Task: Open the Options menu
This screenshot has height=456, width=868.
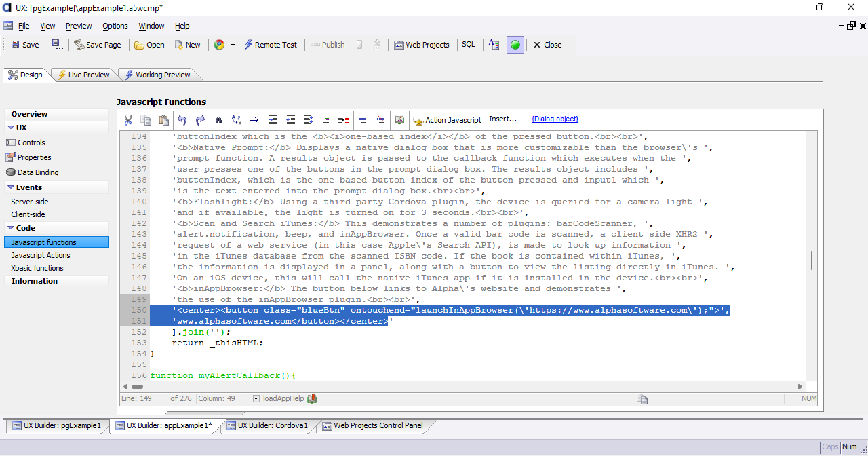Action: point(115,26)
